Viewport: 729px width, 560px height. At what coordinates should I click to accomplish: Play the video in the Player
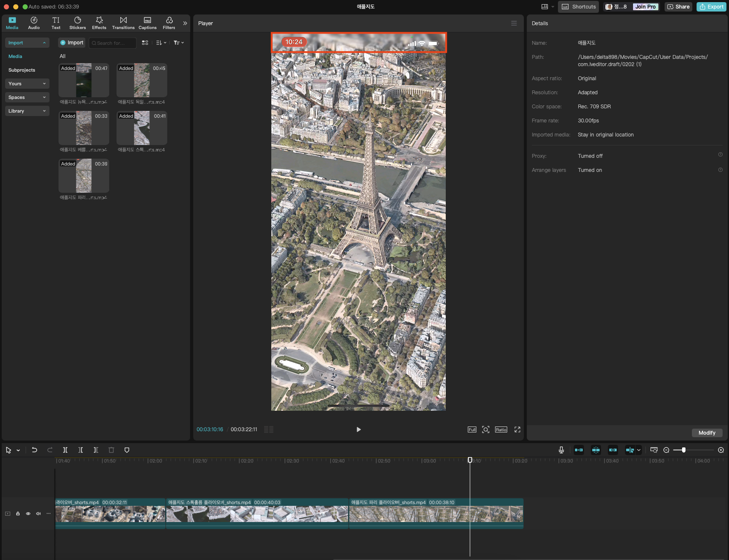pyautogui.click(x=358, y=429)
